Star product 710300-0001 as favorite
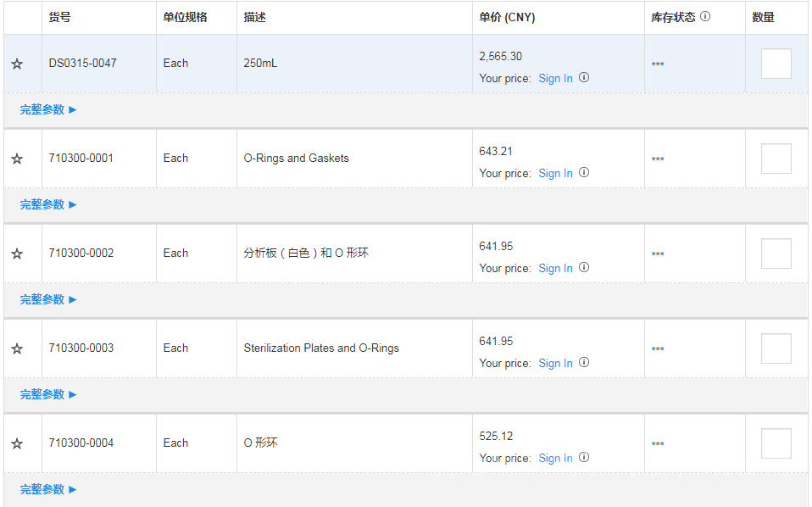 [x=17, y=159]
